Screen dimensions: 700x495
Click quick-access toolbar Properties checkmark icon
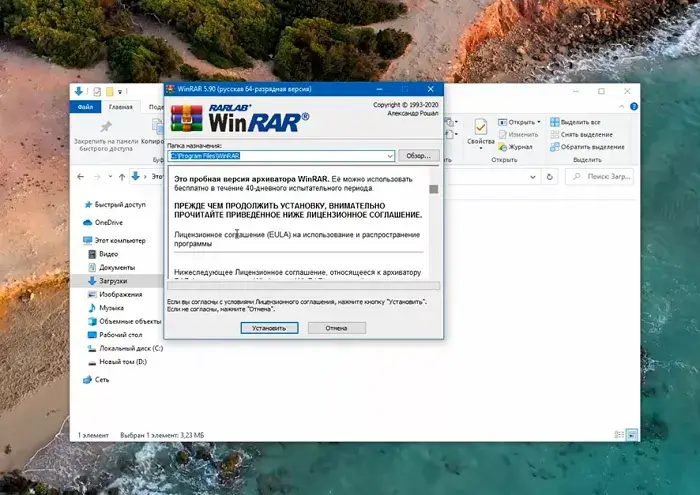[97, 92]
